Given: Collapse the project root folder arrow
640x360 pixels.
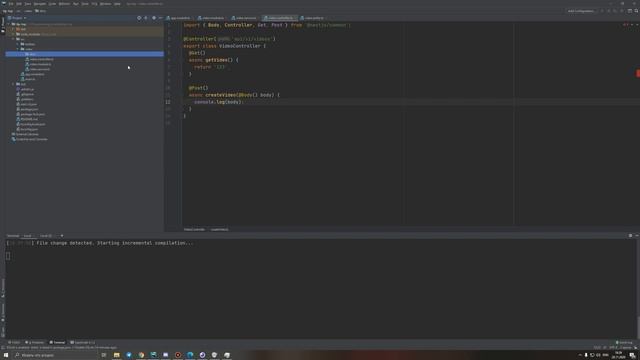Looking at the screenshot, I should (x=9, y=24).
